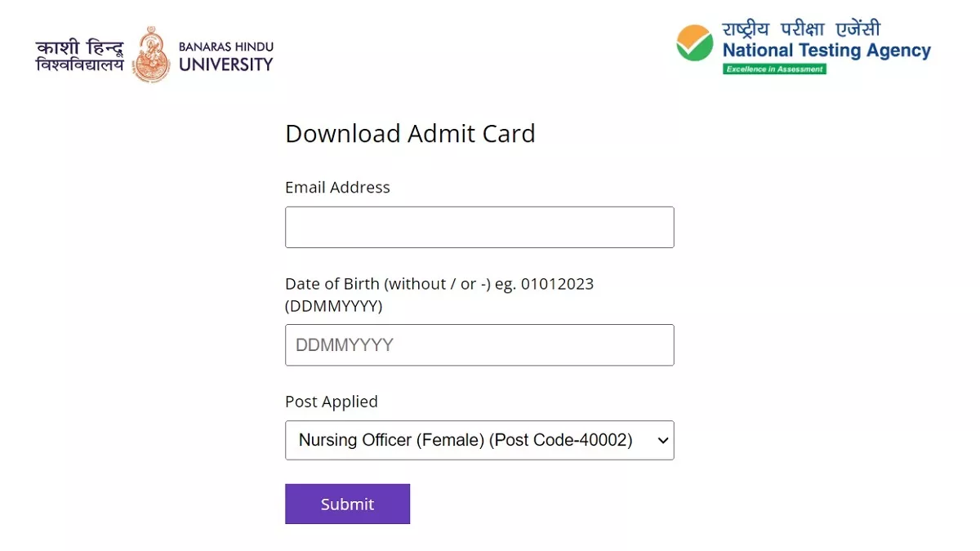The image size is (980, 551).
Task: Open the Post Applied dropdown arrow
Action: (663, 441)
